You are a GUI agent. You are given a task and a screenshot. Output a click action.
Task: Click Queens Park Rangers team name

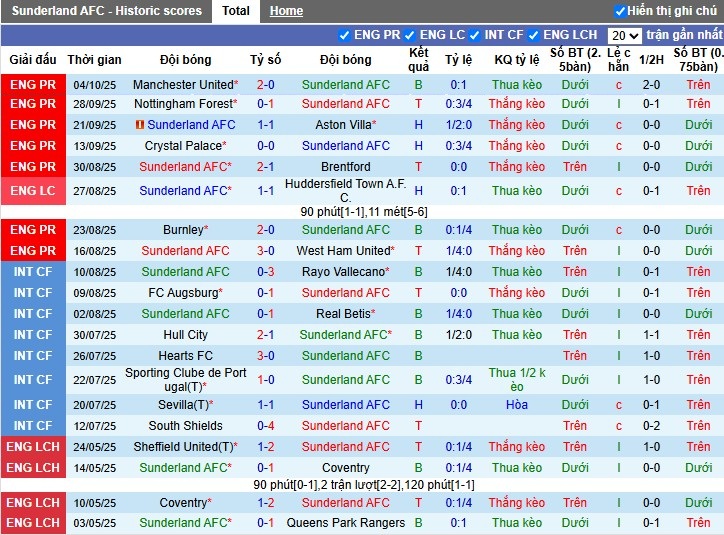click(346, 523)
